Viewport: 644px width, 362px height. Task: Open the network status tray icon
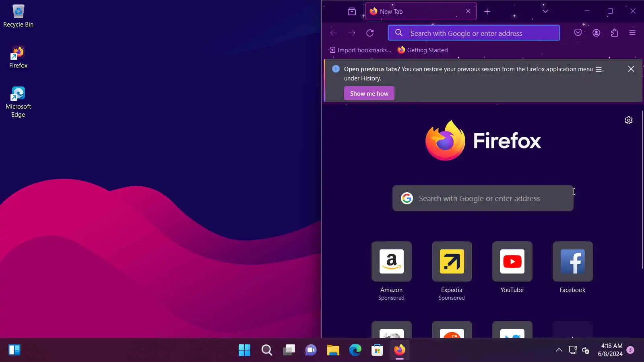[x=573, y=350]
